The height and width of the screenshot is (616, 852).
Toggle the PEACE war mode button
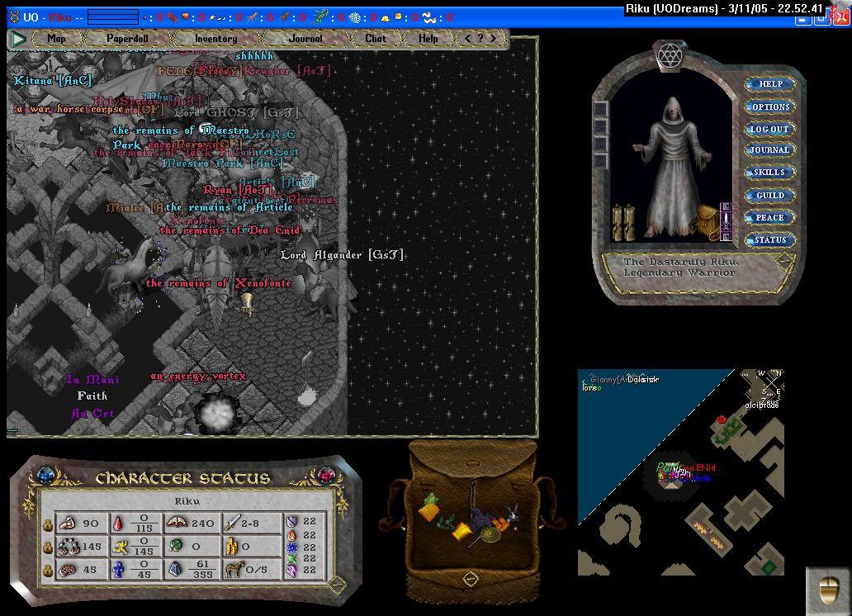click(769, 217)
